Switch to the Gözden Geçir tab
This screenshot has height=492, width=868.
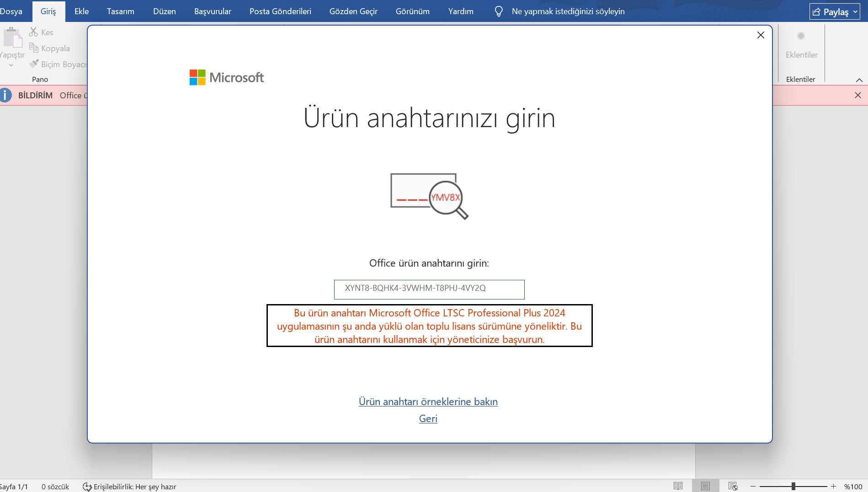pyautogui.click(x=353, y=11)
